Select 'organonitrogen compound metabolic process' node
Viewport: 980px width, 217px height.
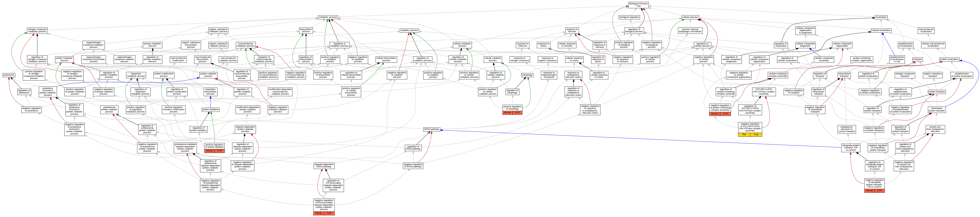pyautogui.click(x=94, y=45)
